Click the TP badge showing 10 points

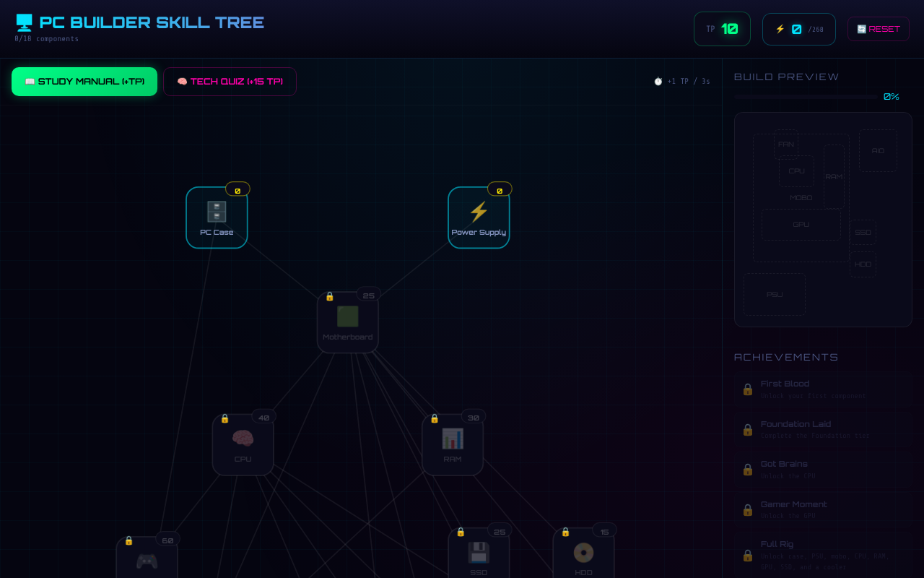[722, 29]
